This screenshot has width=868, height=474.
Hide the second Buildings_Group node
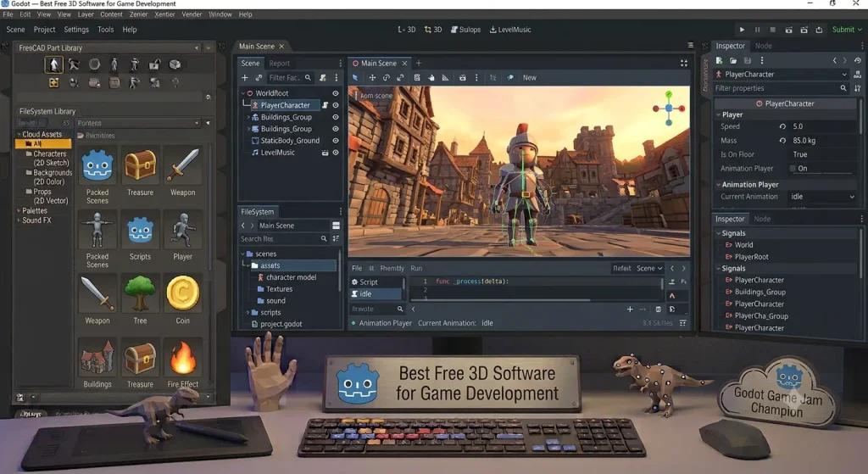(x=336, y=129)
